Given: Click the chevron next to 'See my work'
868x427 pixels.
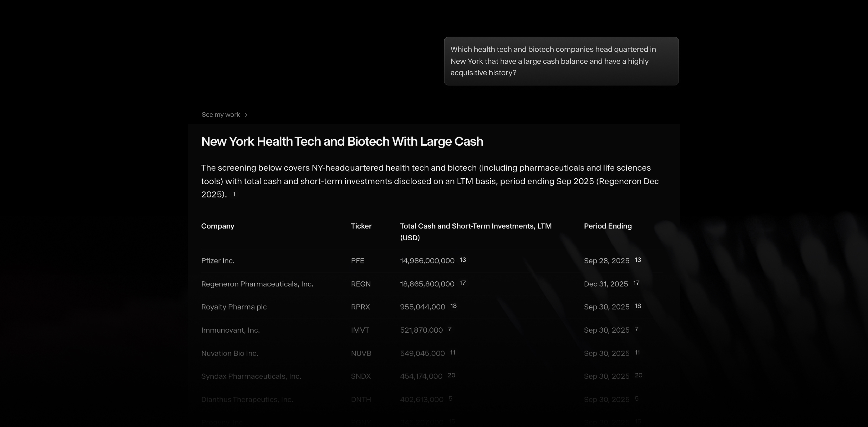Looking at the screenshot, I should tap(246, 114).
